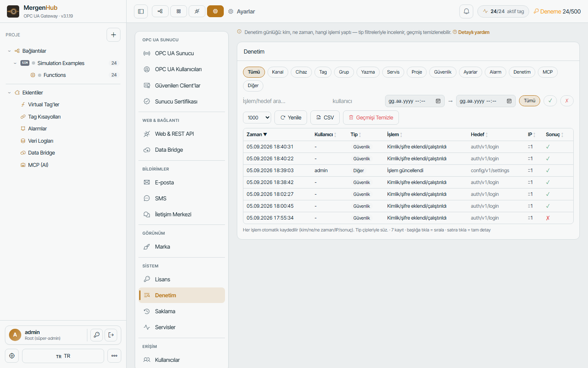Select the Tümü type filter chip
The width and height of the screenshot is (588, 368).
tap(254, 72)
